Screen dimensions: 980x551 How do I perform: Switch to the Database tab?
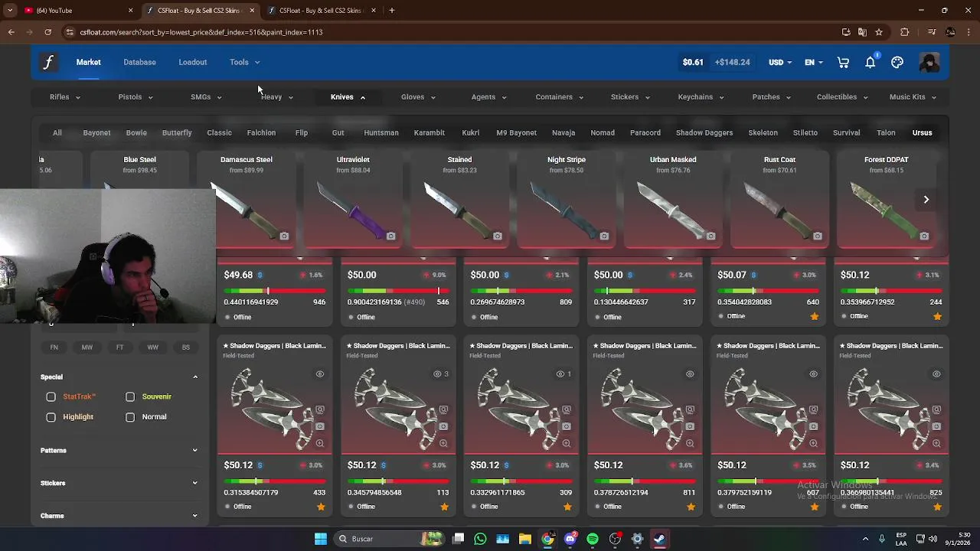click(139, 63)
